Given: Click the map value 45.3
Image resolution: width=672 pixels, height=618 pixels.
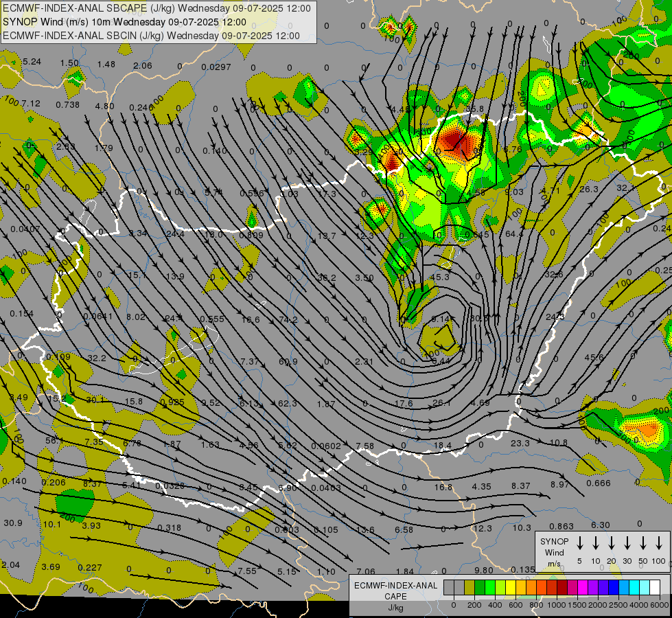Looking at the screenshot, I should pyautogui.click(x=440, y=277).
